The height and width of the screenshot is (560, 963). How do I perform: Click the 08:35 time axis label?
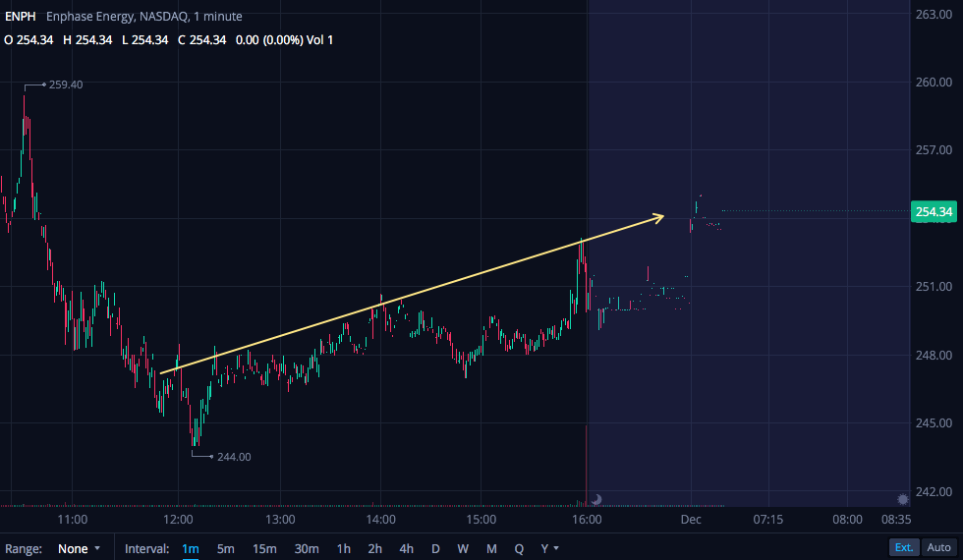click(x=896, y=520)
